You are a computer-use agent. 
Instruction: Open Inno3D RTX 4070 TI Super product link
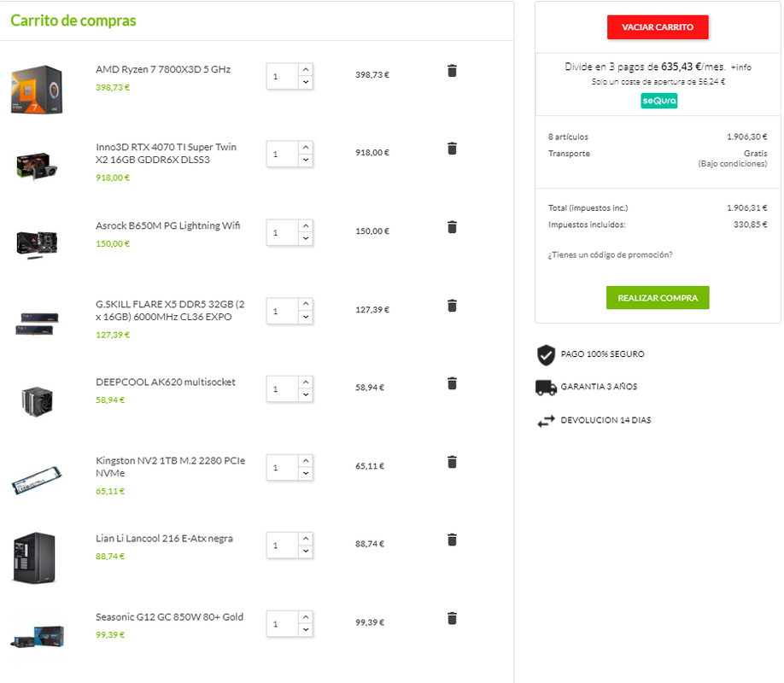pyautogui.click(x=166, y=154)
